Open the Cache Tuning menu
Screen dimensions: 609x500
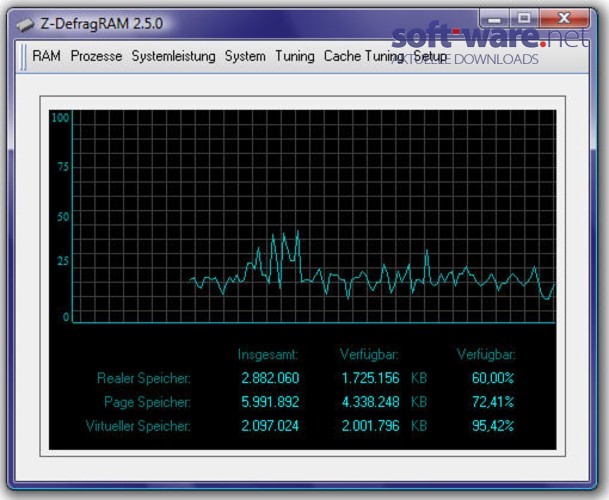pos(364,56)
